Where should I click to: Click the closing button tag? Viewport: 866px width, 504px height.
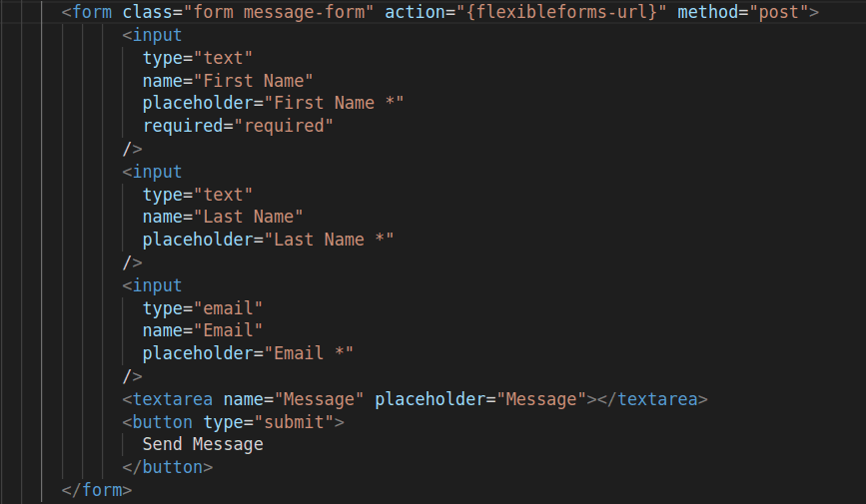coord(168,467)
